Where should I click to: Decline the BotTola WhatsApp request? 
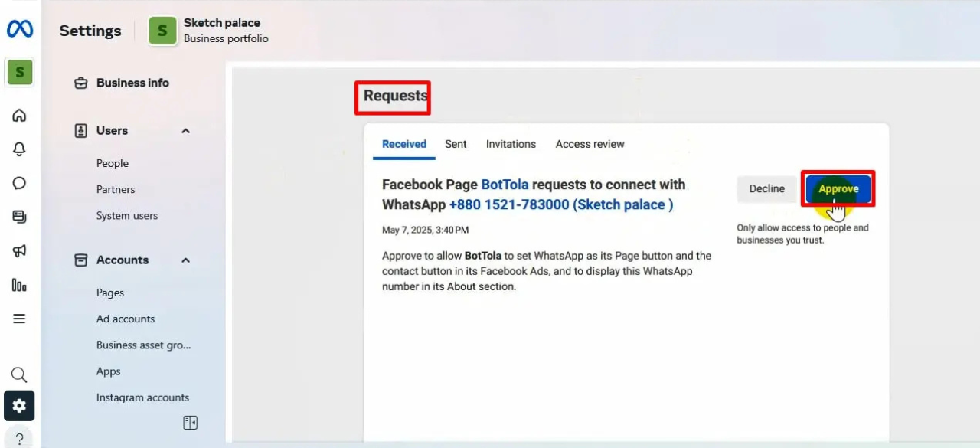pos(766,188)
